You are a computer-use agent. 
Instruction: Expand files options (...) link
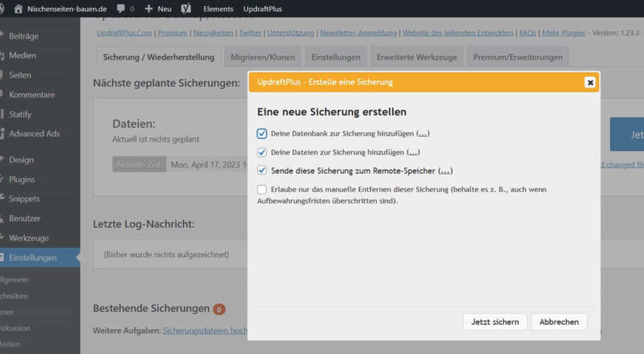tap(413, 152)
